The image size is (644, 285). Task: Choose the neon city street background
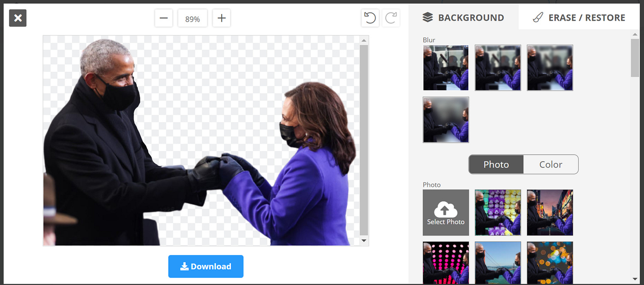[x=550, y=213]
